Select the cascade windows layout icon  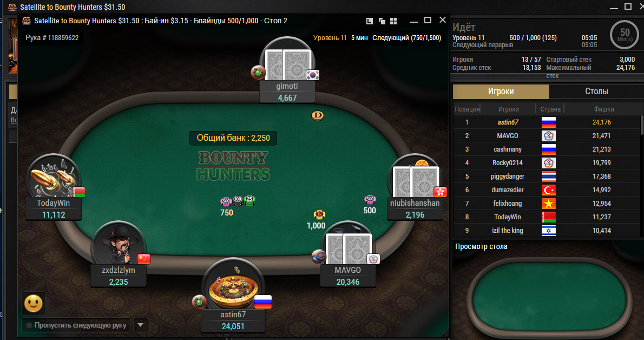pos(382,21)
